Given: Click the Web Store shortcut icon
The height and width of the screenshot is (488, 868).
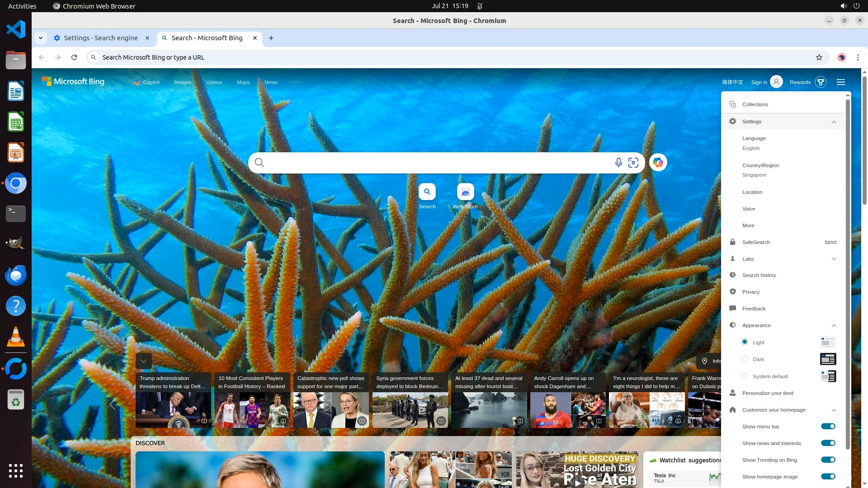Looking at the screenshot, I should pos(465,192).
